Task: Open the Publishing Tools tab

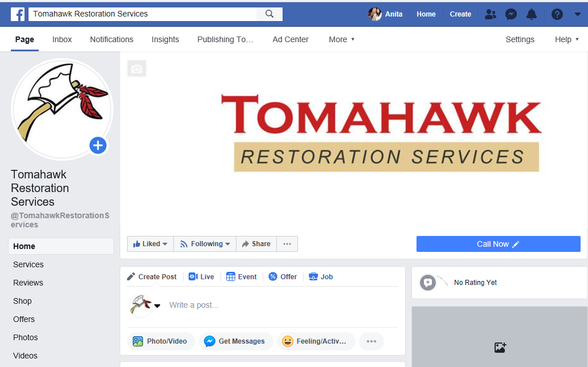Action: pyautogui.click(x=226, y=39)
